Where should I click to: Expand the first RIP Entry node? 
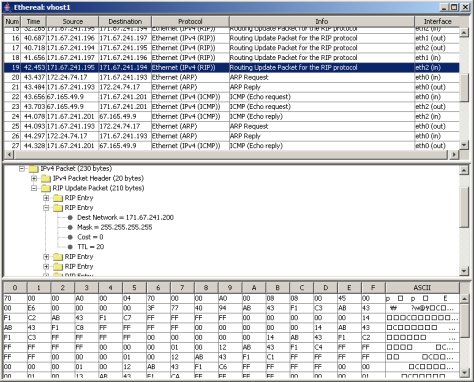[x=46, y=198]
